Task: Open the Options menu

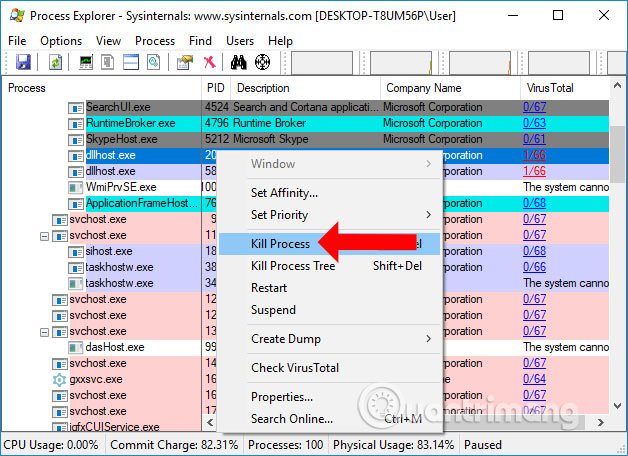Action: point(61,41)
